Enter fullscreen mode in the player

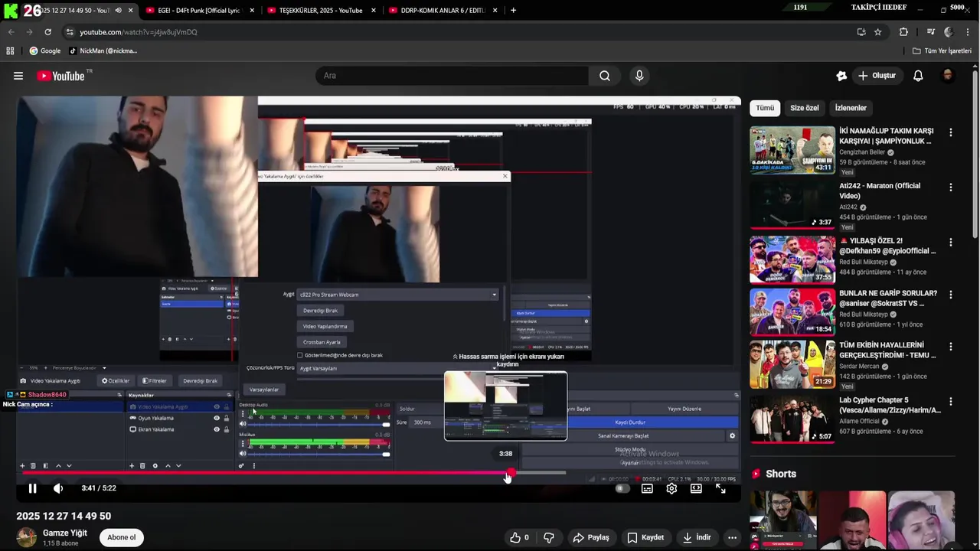point(720,488)
